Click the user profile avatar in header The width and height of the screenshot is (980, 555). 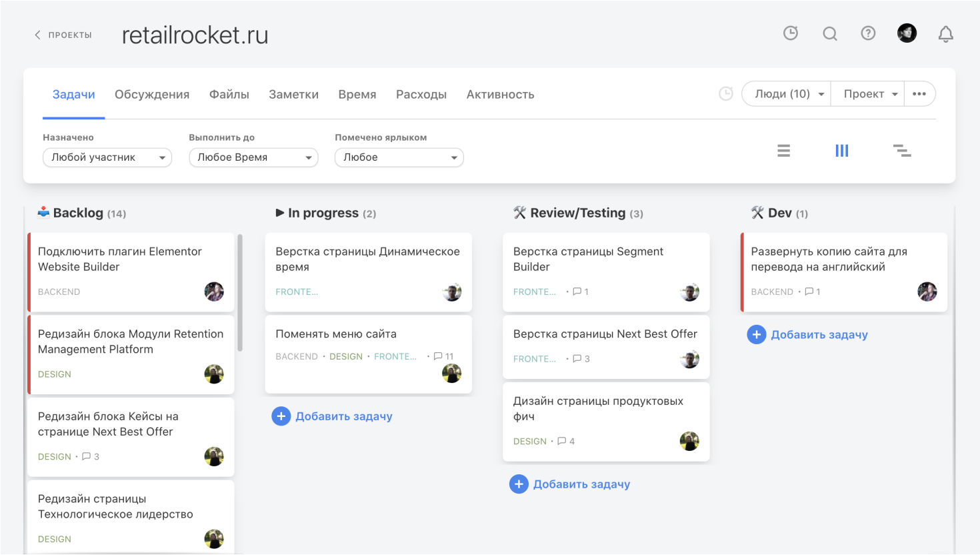pos(907,33)
